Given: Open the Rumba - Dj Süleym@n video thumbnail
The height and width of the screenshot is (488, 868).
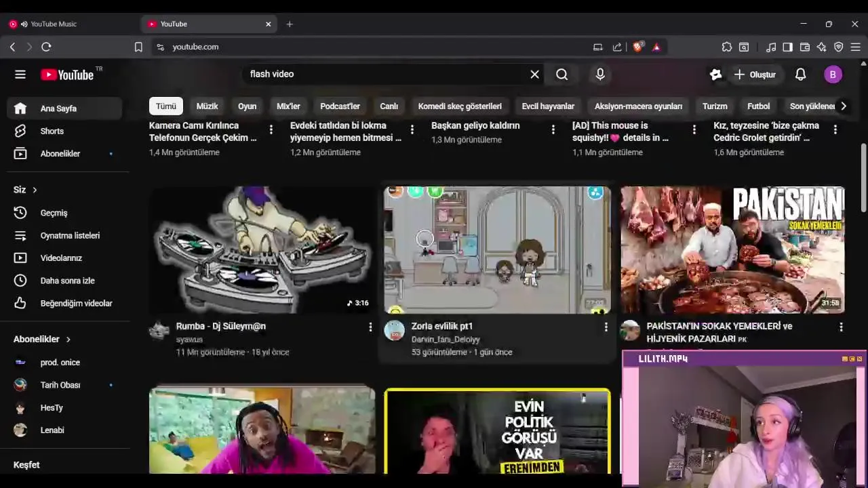Looking at the screenshot, I should [x=262, y=249].
